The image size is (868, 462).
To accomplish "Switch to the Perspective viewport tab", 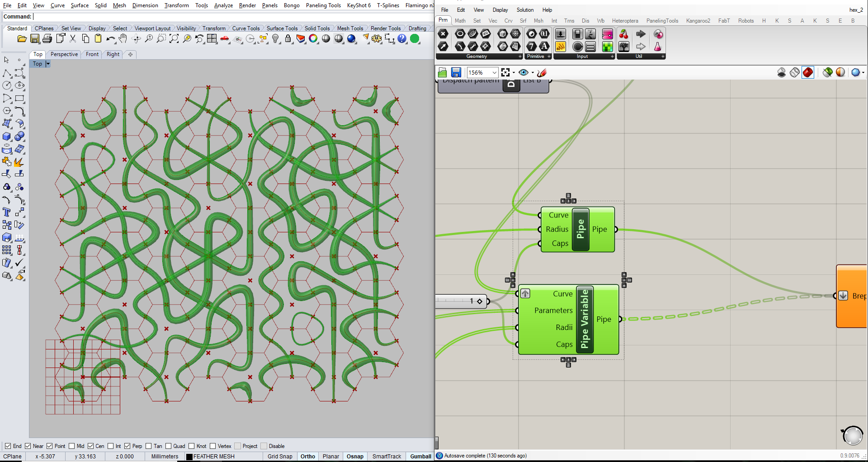I will (64, 54).
